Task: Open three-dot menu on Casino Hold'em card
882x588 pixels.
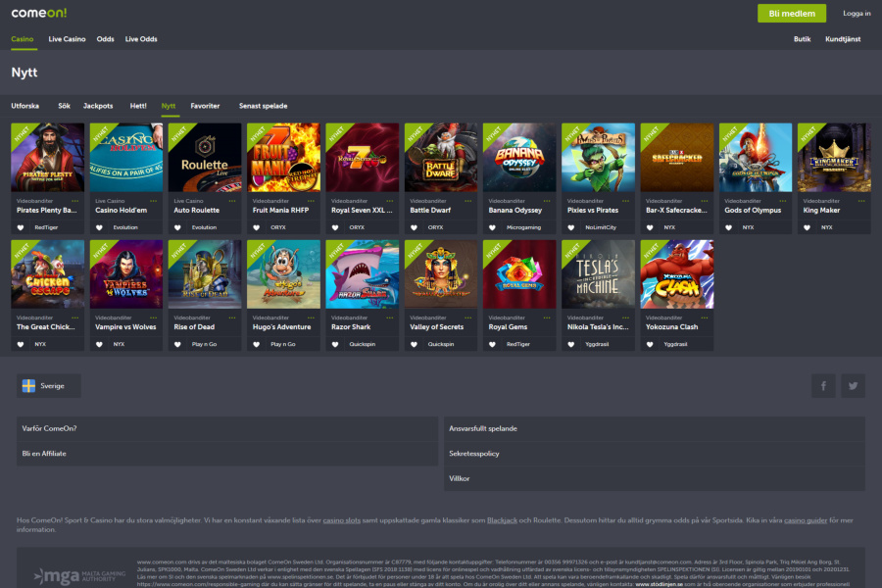Action: 154,201
